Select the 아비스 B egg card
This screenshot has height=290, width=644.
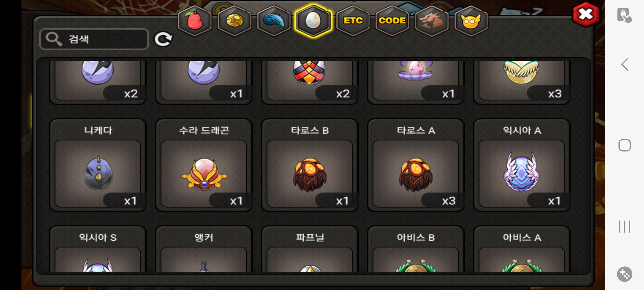[416, 249]
